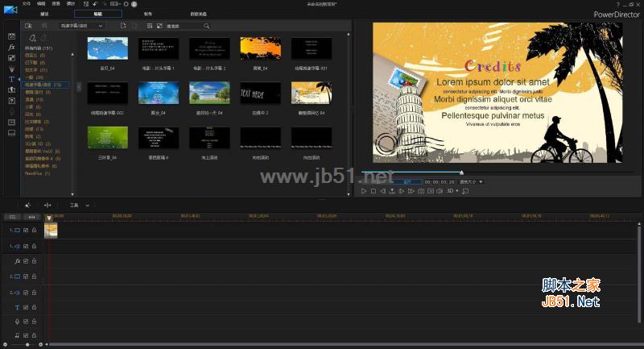Click the zoom out minus below timeline
The image size is (644, 349).
6,344
